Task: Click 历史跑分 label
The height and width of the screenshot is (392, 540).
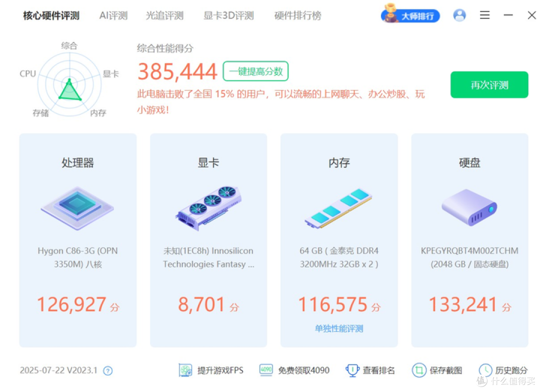Action: point(511,371)
